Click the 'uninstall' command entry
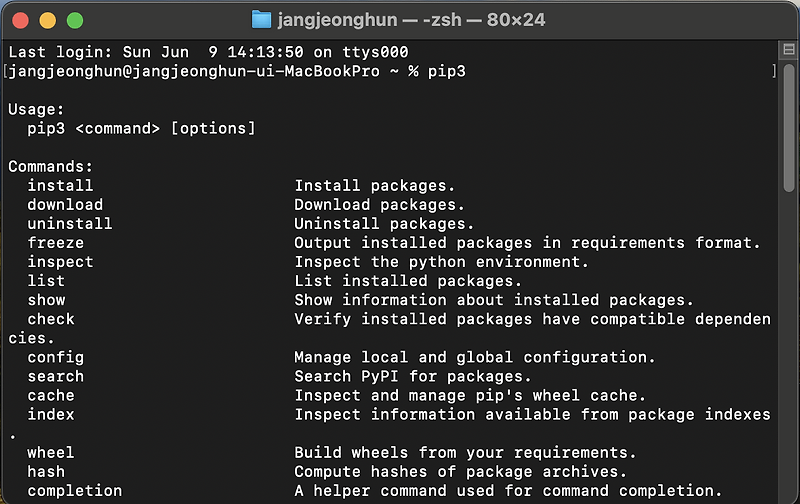Viewport: 800px width, 504px height. point(70,223)
